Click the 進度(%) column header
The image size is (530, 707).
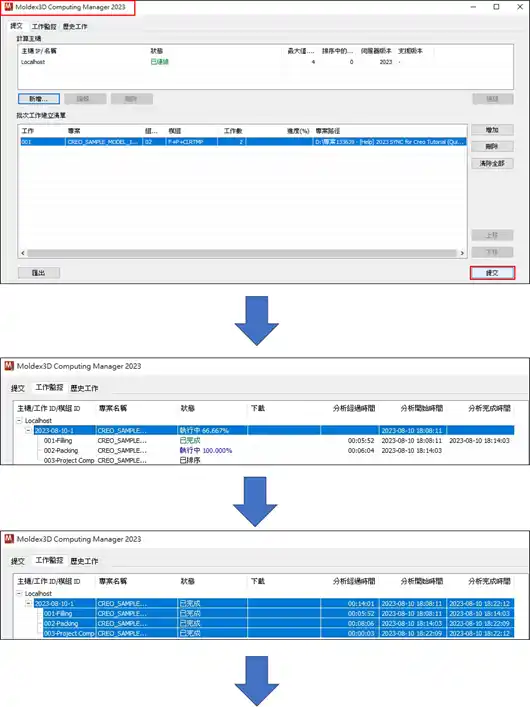(298, 131)
